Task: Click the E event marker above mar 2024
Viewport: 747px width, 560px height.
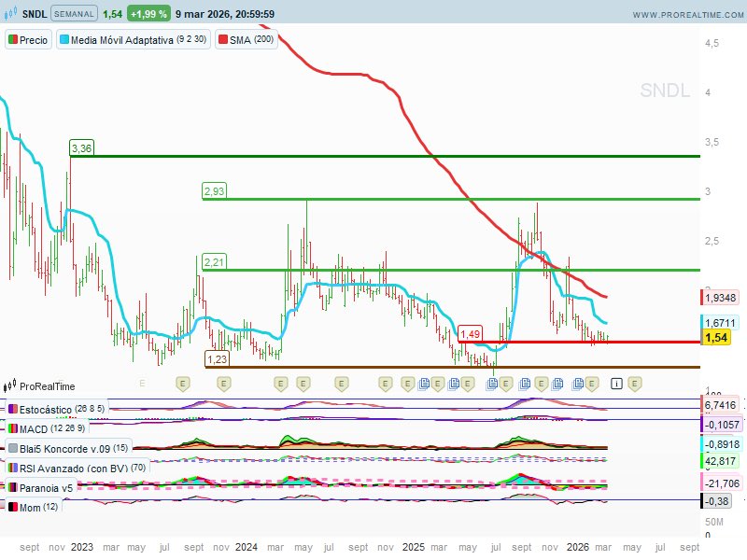Action: point(281,384)
